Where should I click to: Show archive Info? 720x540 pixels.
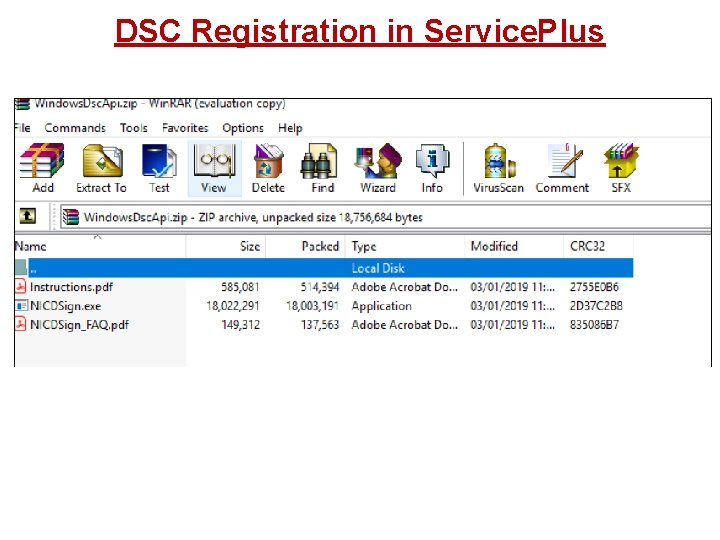[x=432, y=168]
